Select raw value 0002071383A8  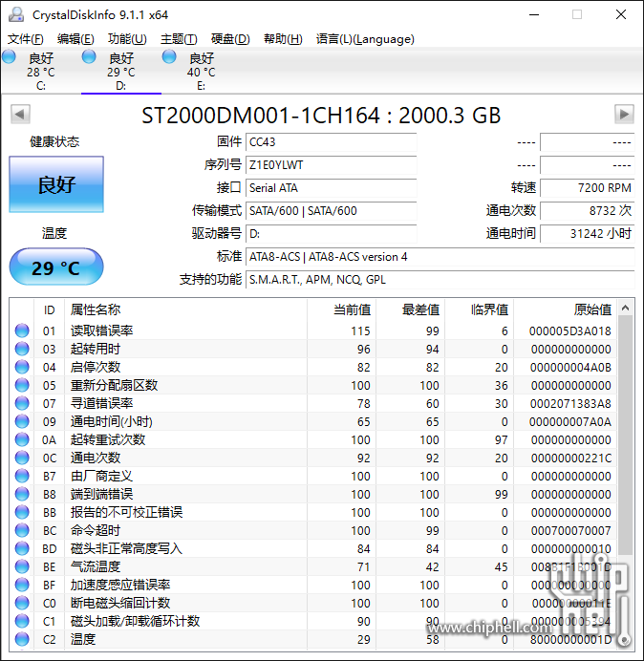click(x=570, y=404)
